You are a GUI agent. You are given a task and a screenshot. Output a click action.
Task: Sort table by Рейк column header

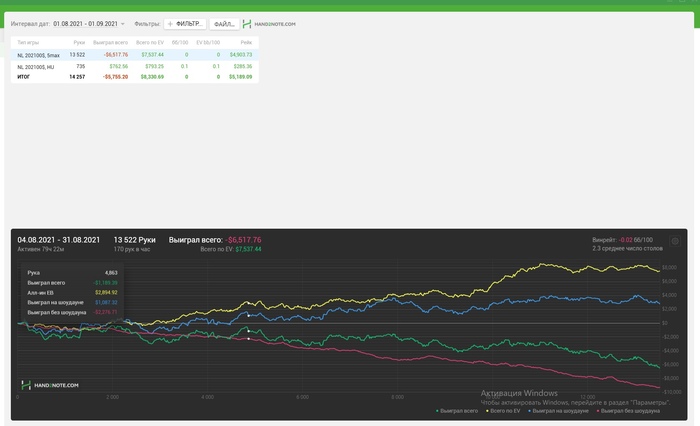[246, 42]
